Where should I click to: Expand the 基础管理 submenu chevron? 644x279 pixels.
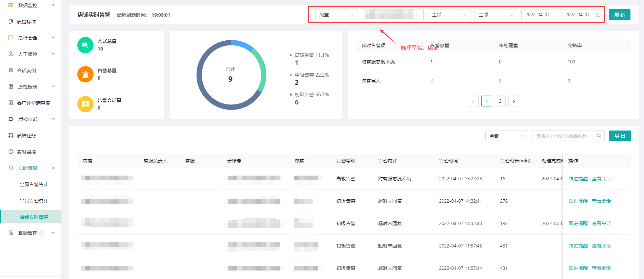coord(53,233)
